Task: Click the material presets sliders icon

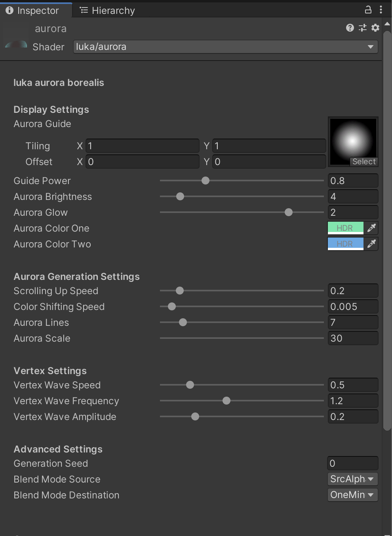Action: tap(362, 28)
